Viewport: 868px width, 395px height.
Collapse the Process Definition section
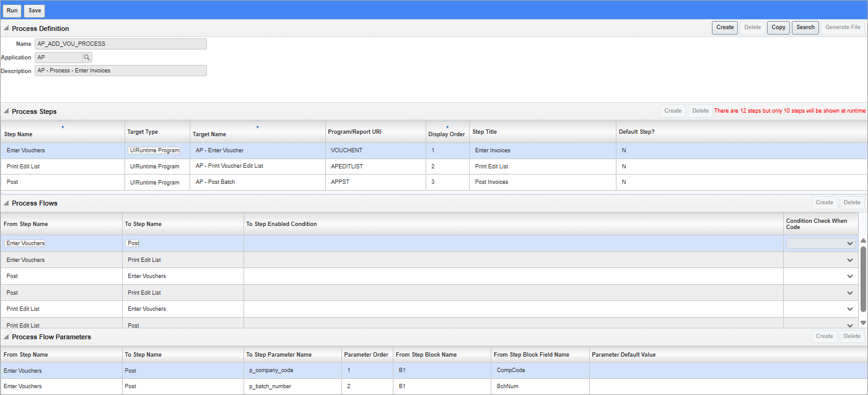coord(6,28)
